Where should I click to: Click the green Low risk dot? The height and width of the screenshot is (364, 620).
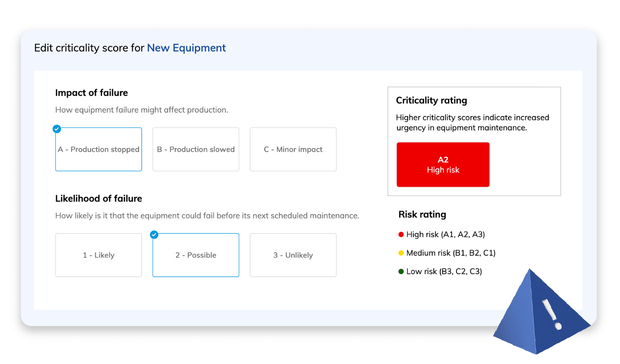click(x=401, y=271)
